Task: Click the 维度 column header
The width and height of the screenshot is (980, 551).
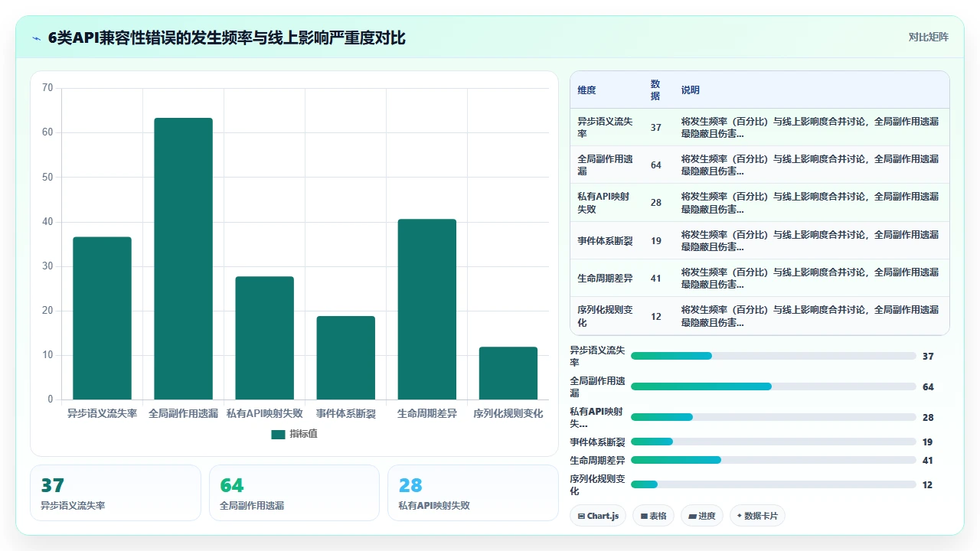Action: [x=586, y=90]
